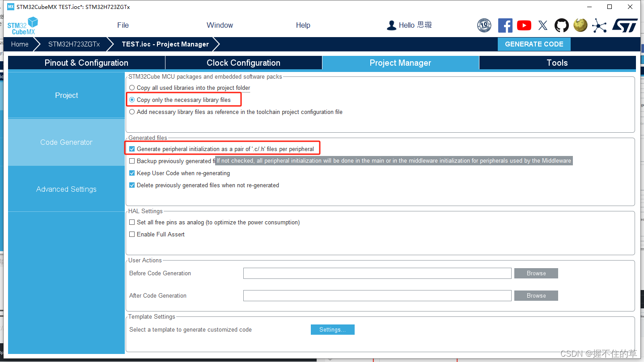
Task: Click the Hello user account label
Action: coord(415,25)
